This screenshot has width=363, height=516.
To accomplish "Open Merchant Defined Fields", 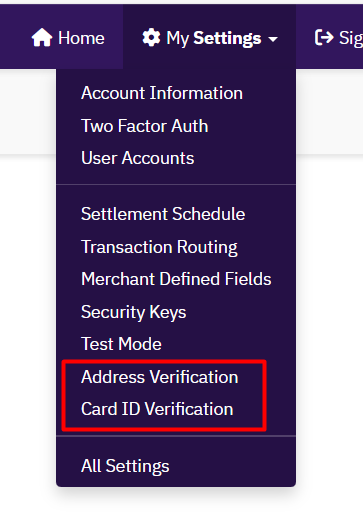I will pyautogui.click(x=176, y=279).
